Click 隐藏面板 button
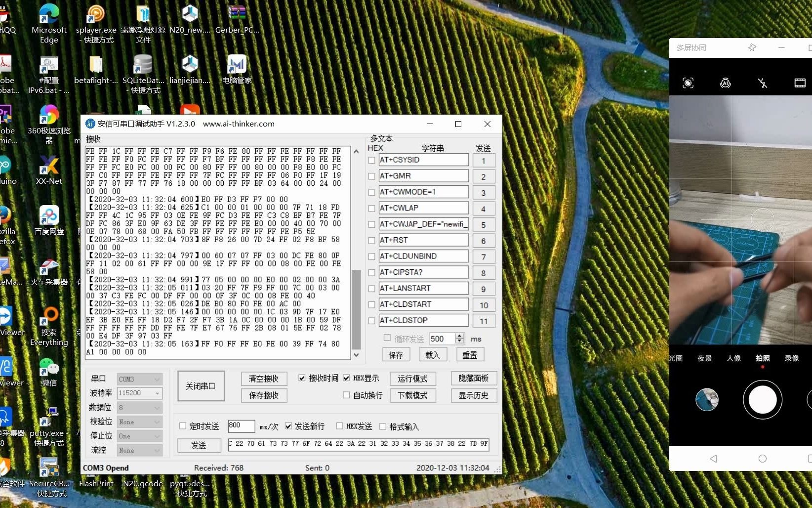This screenshot has height=508, width=812. [474, 378]
